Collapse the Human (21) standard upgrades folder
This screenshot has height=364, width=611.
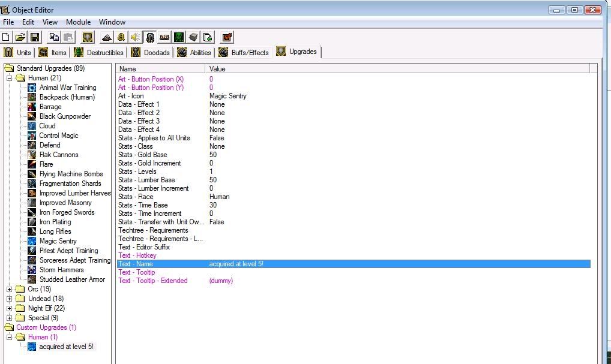[x=10, y=78]
